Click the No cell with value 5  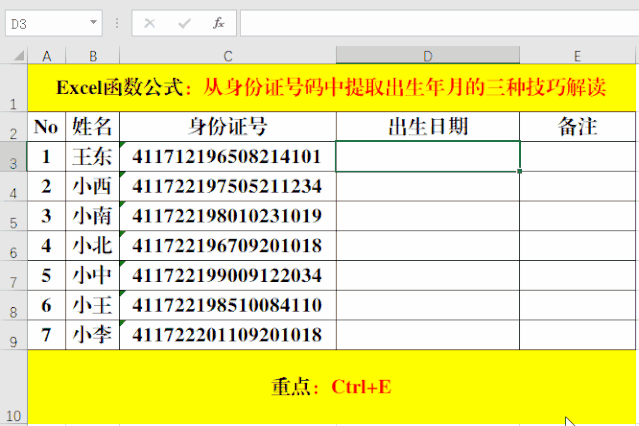(x=46, y=276)
